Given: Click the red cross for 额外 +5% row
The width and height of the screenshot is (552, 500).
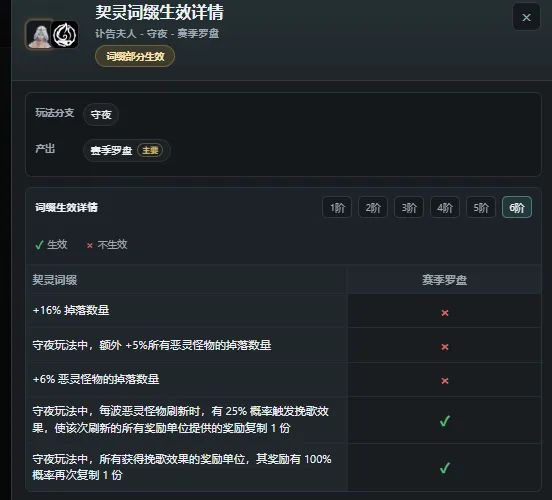Looking at the screenshot, I should 445,347.
